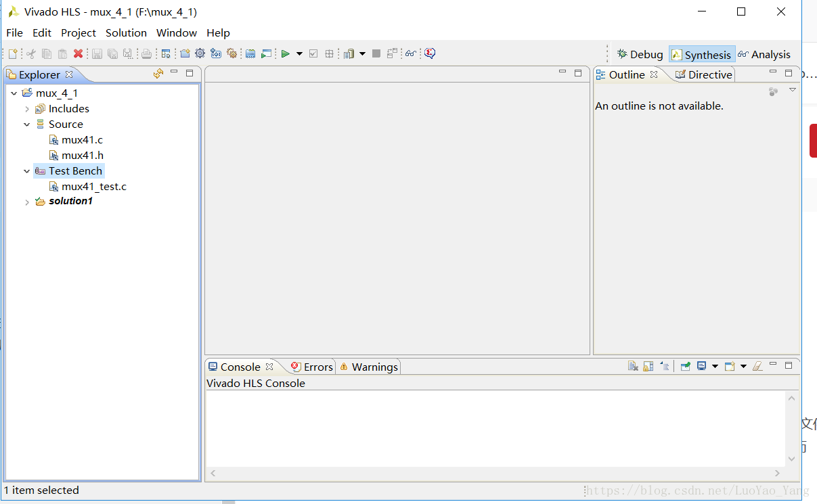Click the Open Report clipboard icon

click(349, 53)
